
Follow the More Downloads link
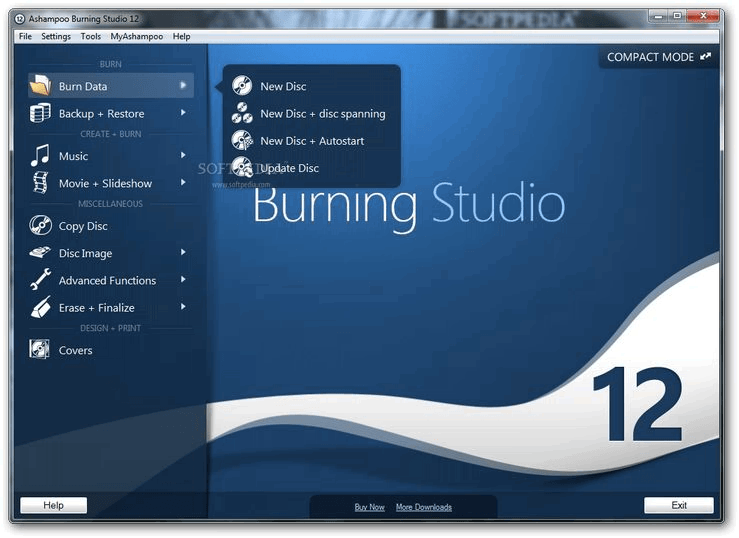click(424, 507)
